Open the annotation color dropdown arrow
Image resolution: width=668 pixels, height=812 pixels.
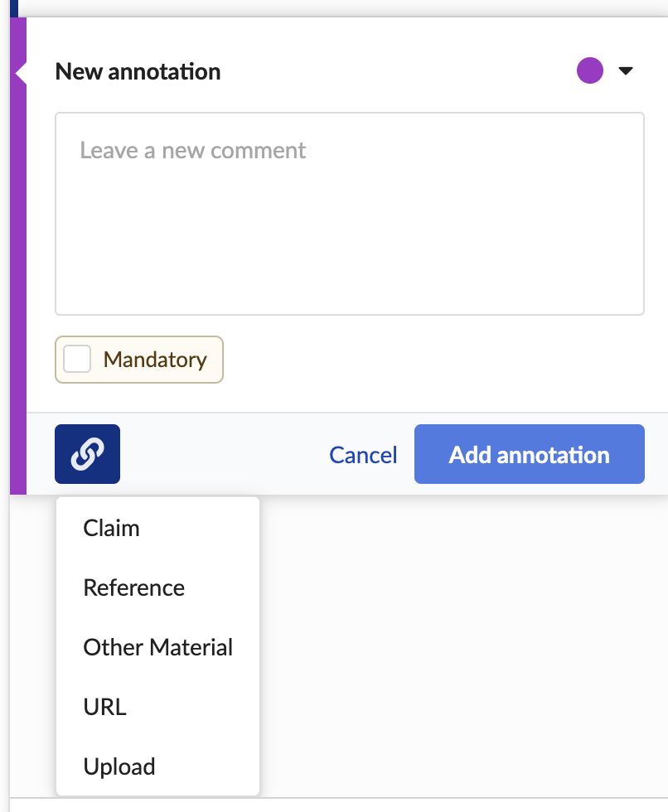point(626,71)
